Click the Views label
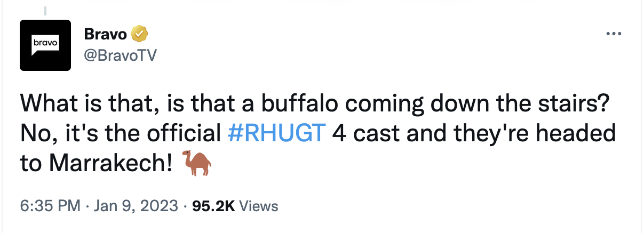The image size is (644, 233). [x=259, y=206]
